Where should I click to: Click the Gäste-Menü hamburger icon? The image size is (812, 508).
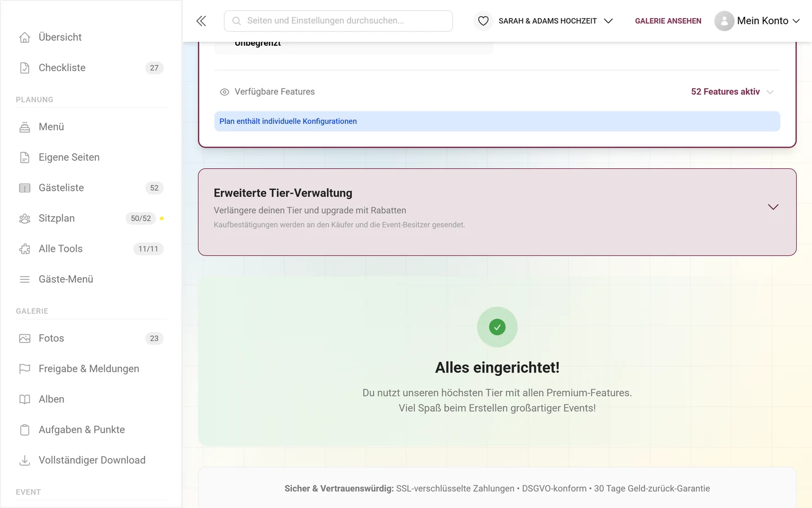click(25, 279)
